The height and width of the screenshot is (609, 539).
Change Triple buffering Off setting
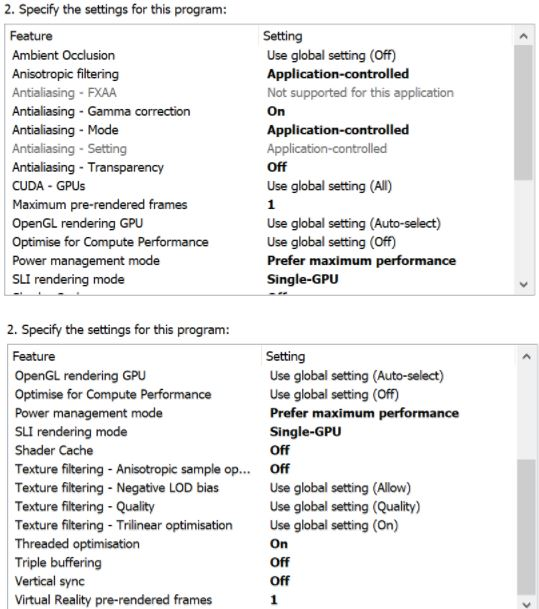pyautogui.click(x=280, y=562)
